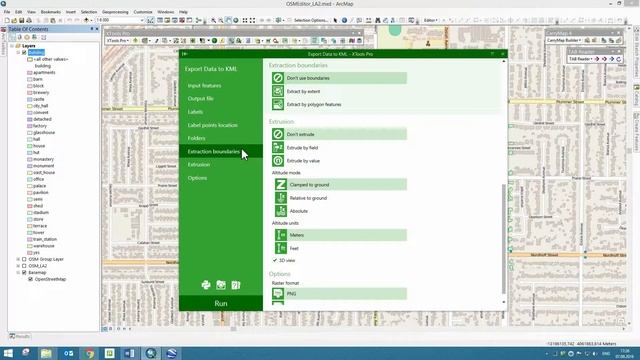Click the Add Data icon in ArcMap toolbar
Screen dimensions: 640x360
(86, 20)
